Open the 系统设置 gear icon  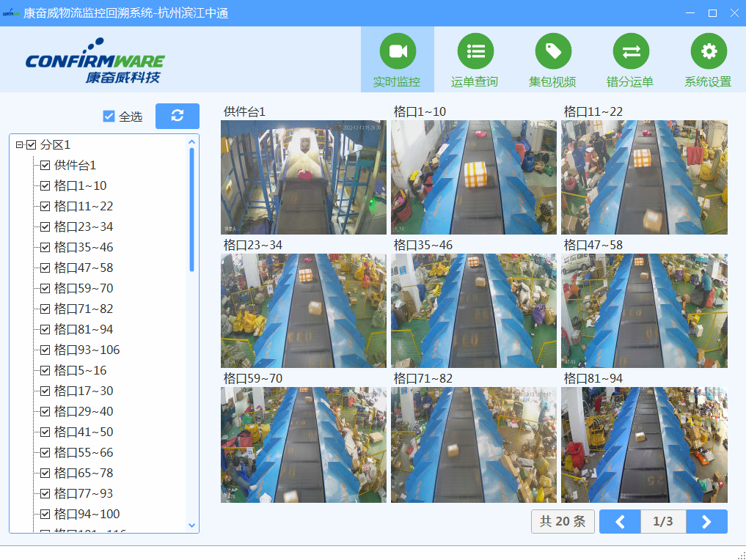(x=708, y=51)
